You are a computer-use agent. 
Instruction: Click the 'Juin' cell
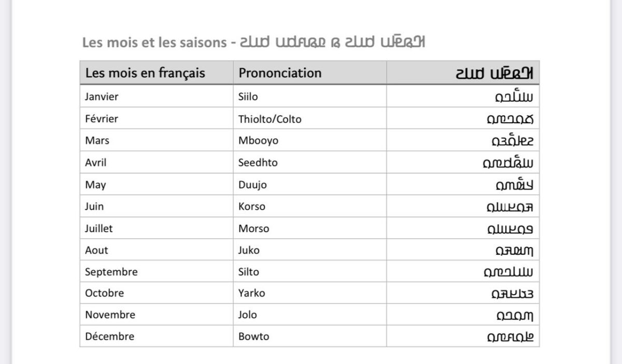click(x=94, y=207)
